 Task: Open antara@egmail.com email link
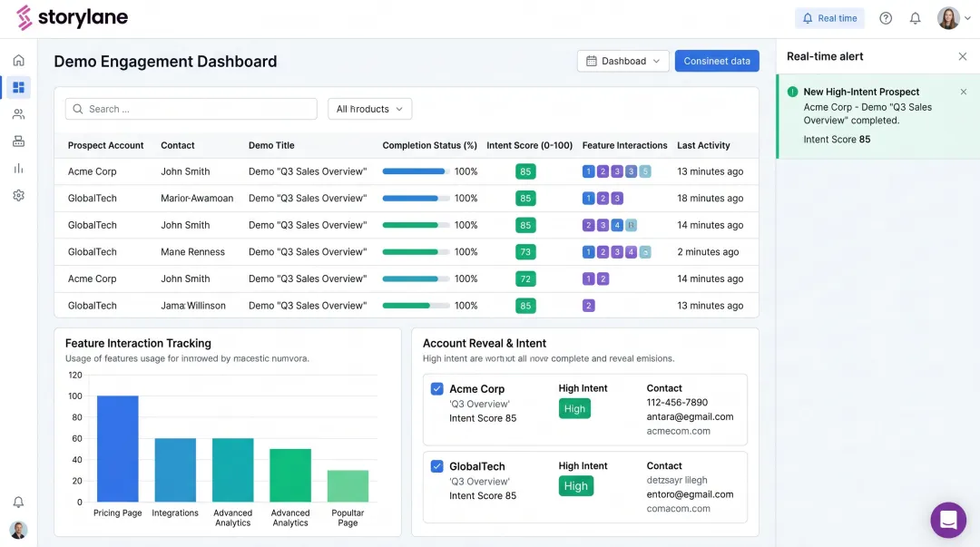tap(690, 416)
